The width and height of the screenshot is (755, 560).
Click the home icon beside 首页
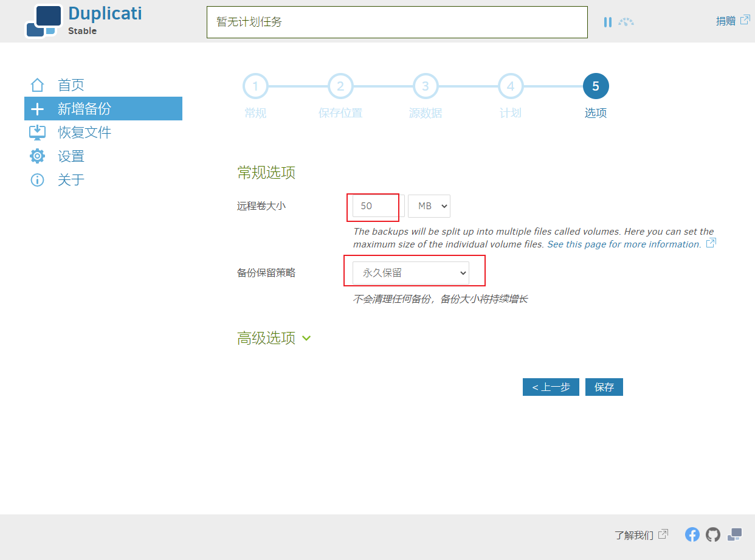(x=38, y=85)
